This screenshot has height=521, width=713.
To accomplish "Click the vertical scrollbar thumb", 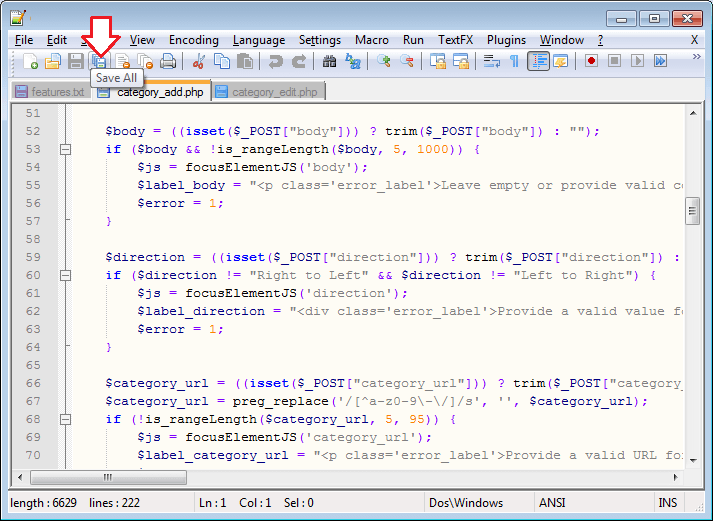I will coord(691,211).
